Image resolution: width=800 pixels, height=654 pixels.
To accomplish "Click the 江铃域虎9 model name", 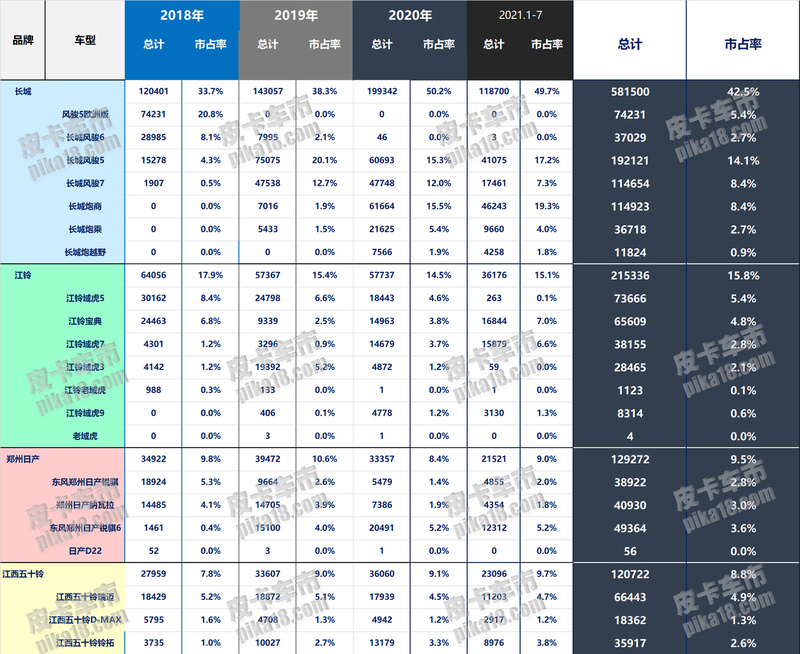I will 85,413.
